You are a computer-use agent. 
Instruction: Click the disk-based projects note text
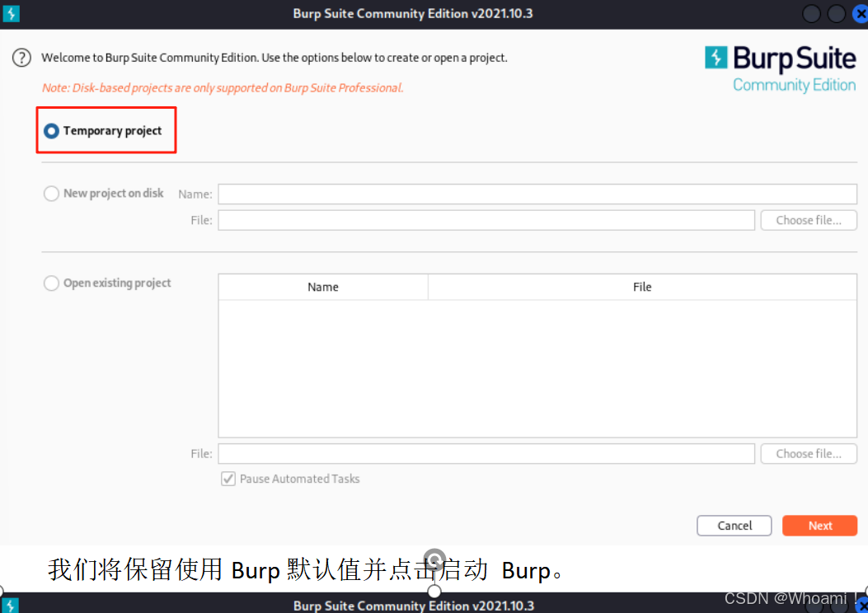tap(223, 88)
